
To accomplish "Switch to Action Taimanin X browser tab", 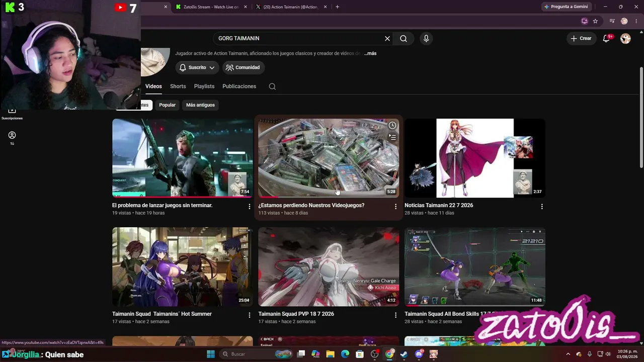I will tap(291, 7).
